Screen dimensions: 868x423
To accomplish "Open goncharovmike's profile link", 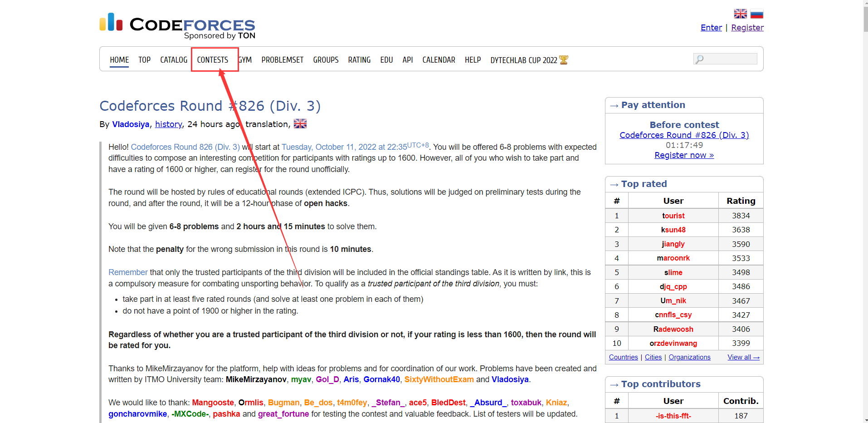I will pos(137,414).
